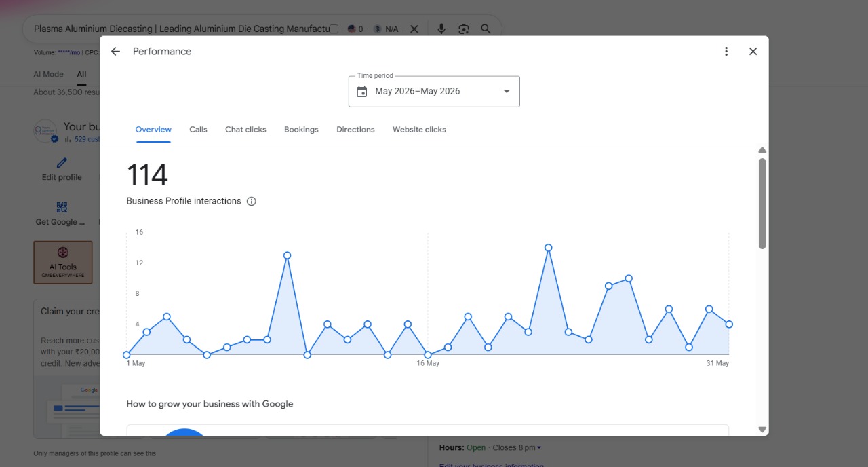Select the Directions tab
Viewport: 868px width, 467px height.
point(355,130)
